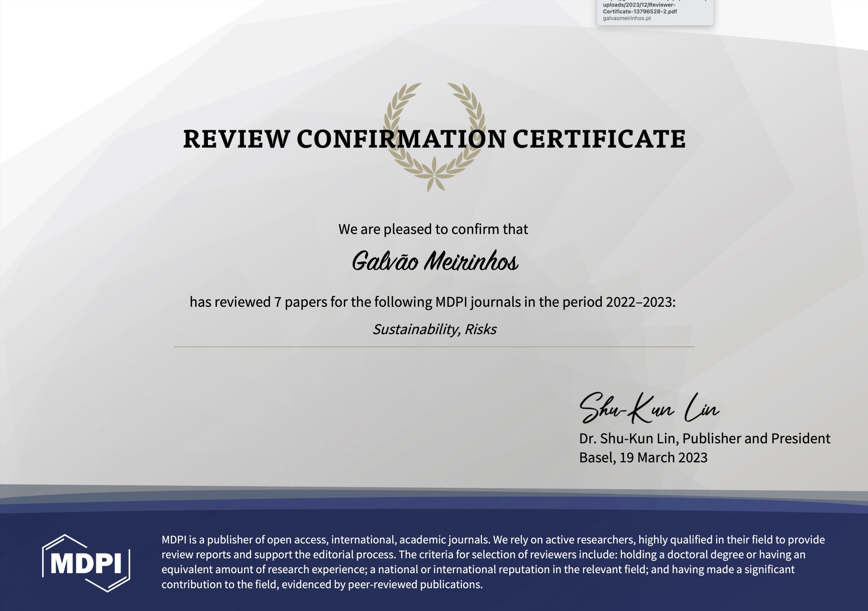Click the handwritten Shu-Kun Lin signature
The height and width of the screenshot is (611, 868).
[x=649, y=408]
